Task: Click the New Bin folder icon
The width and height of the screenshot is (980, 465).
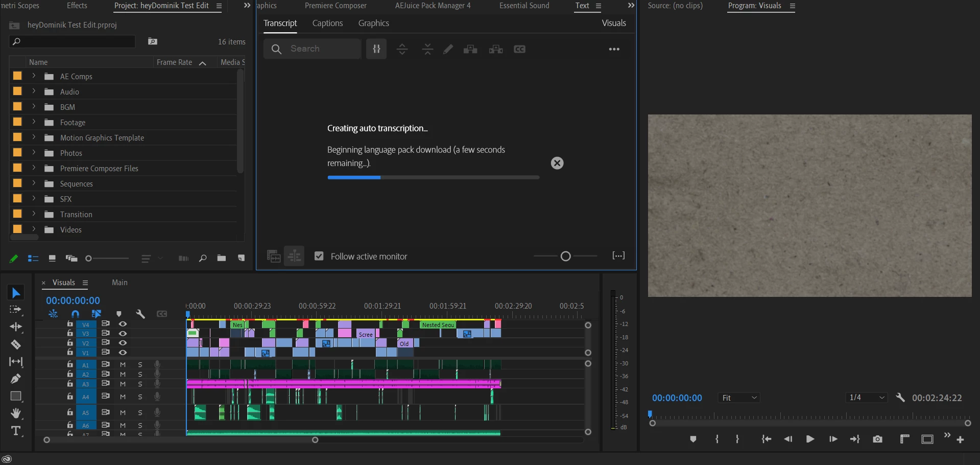Action: (221, 258)
